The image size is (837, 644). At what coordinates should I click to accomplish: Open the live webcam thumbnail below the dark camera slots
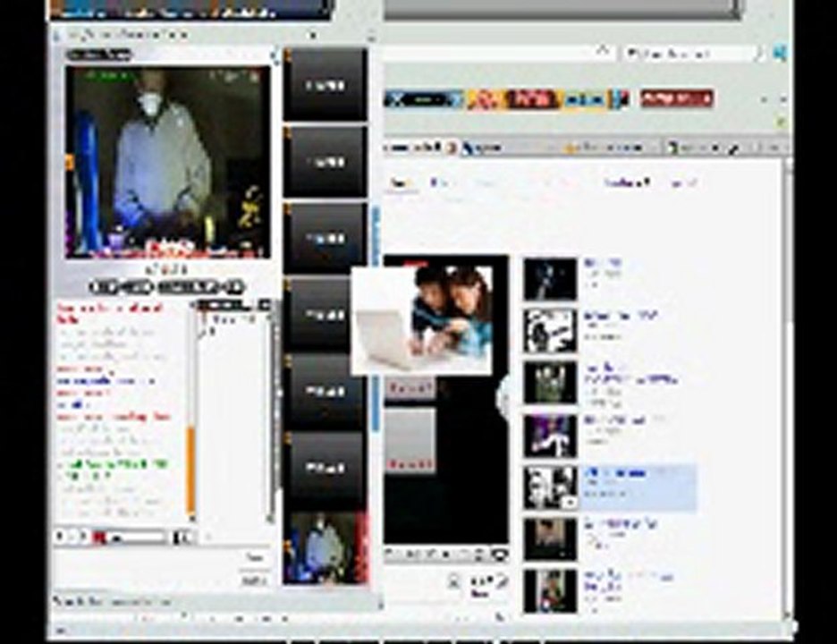pyautogui.click(x=325, y=547)
